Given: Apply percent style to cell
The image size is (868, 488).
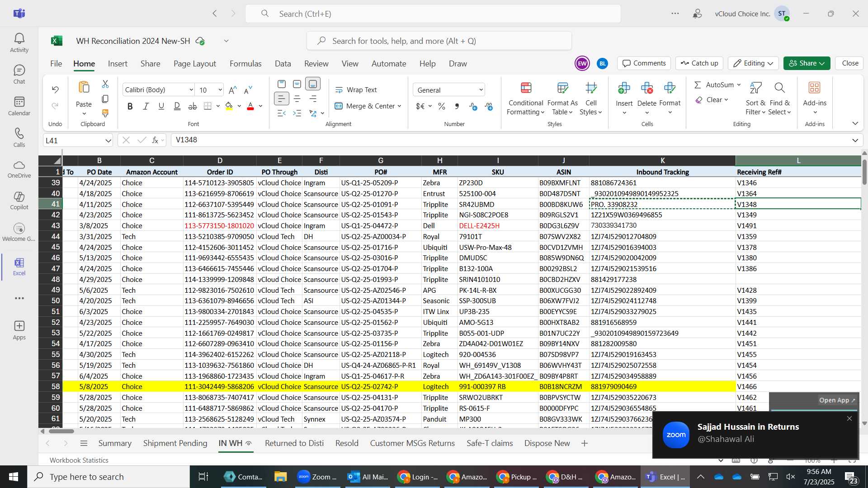Looking at the screenshot, I should [x=441, y=106].
